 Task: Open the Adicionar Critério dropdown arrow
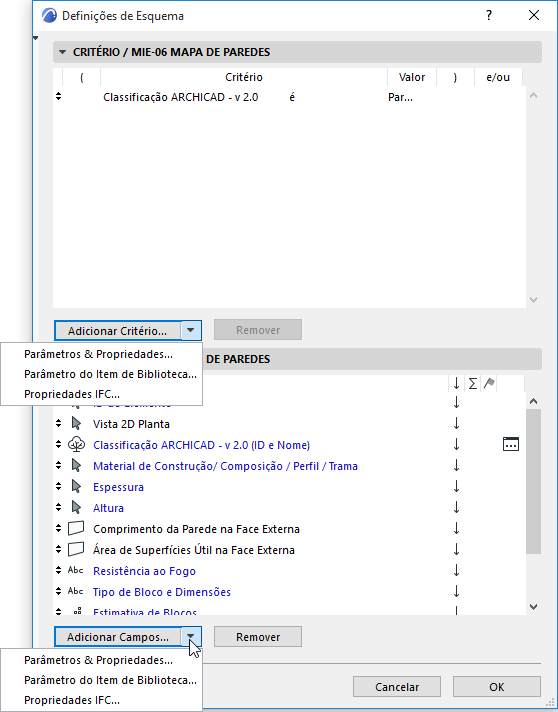[191, 330]
